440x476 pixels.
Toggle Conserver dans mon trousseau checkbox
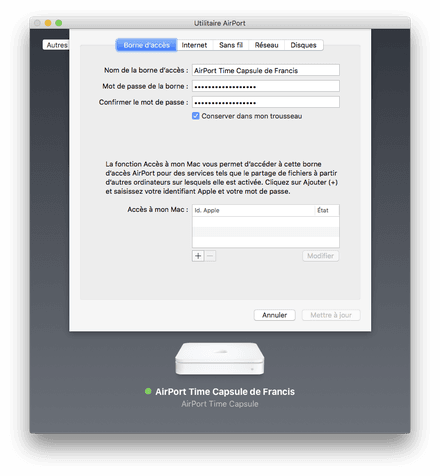point(196,116)
